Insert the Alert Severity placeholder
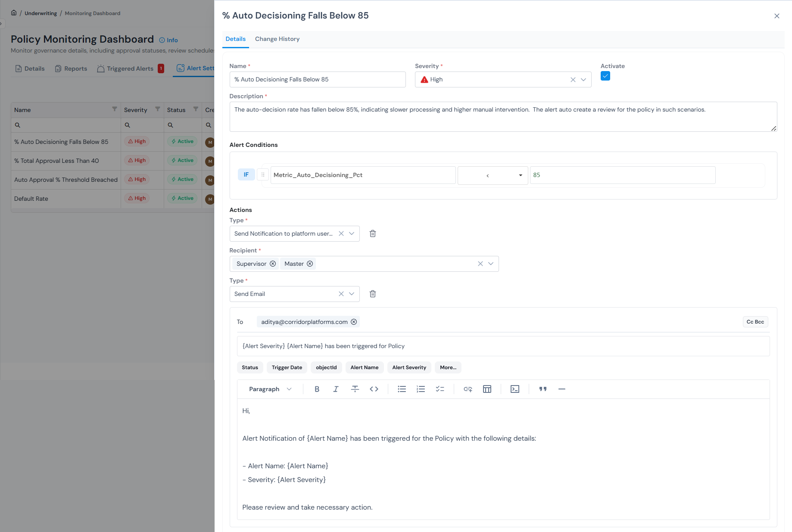Viewport: 792px width, 532px height. pyautogui.click(x=409, y=367)
